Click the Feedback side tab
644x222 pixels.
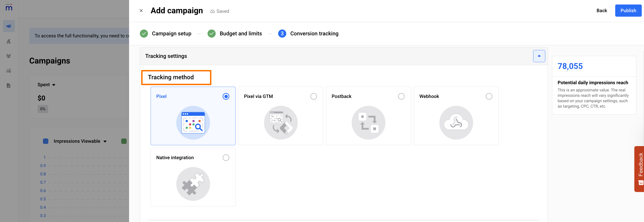click(640, 169)
